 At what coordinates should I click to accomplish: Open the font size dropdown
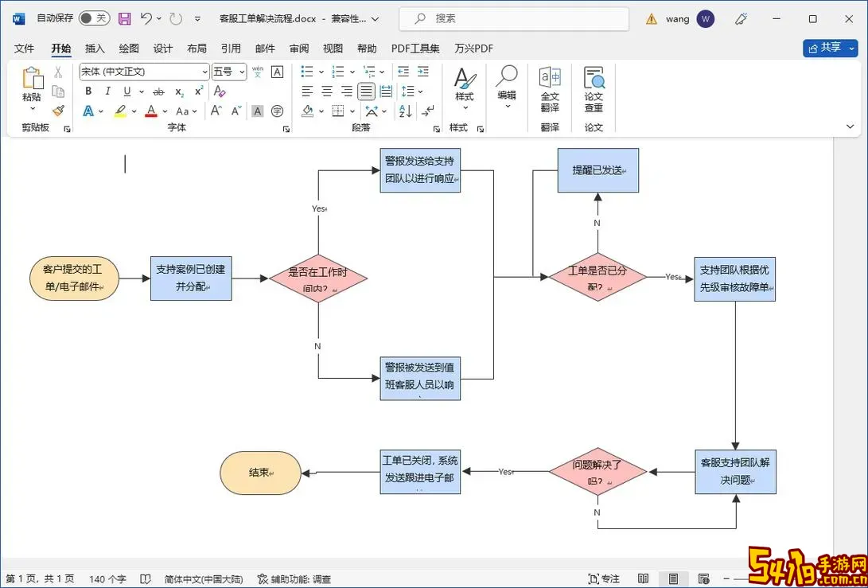(243, 72)
